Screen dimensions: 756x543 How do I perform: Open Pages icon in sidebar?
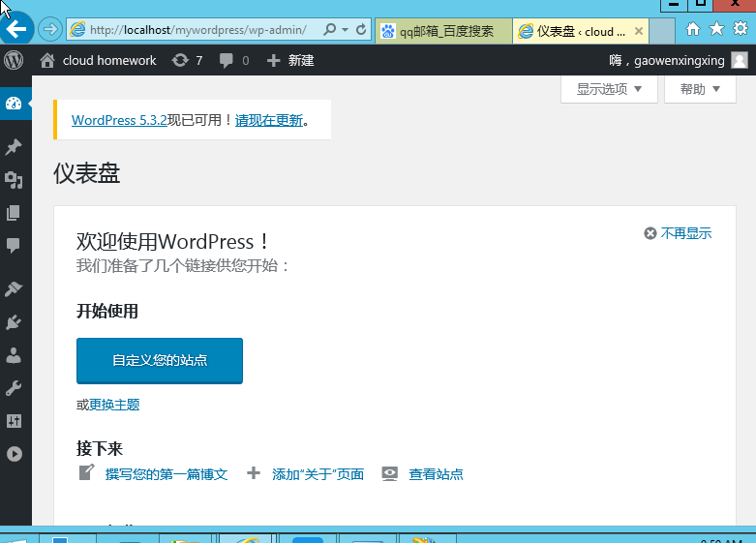pyautogui.click(x=14, y=213)
